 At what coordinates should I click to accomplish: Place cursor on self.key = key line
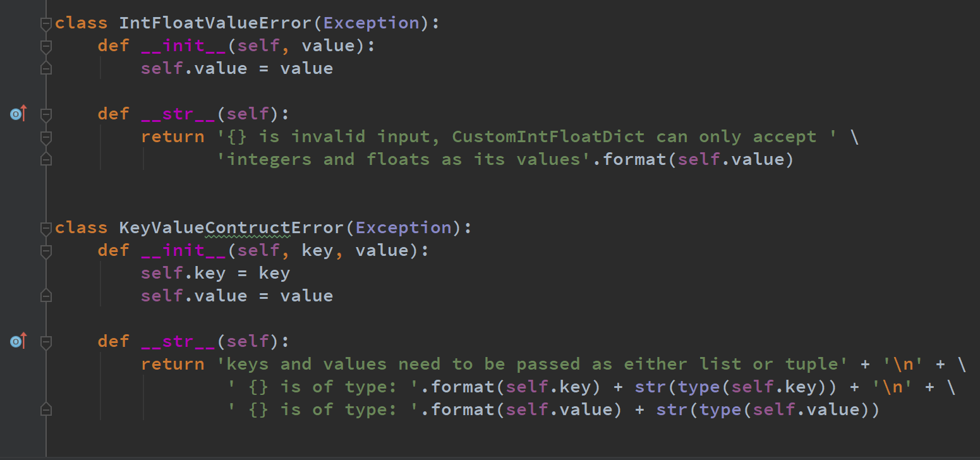point(215,274)
